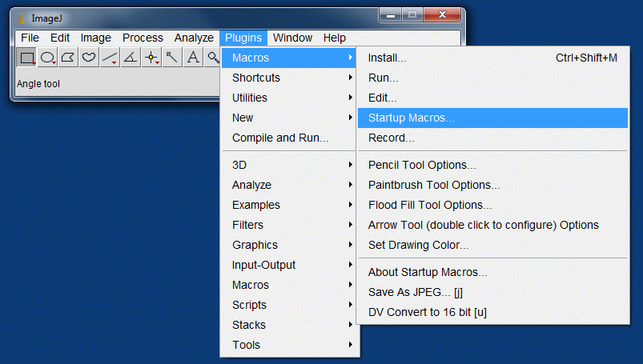Screen dimensions: 643x364
Task: Open Flood Fill Tool Options...
Action: tap(493, 205)
